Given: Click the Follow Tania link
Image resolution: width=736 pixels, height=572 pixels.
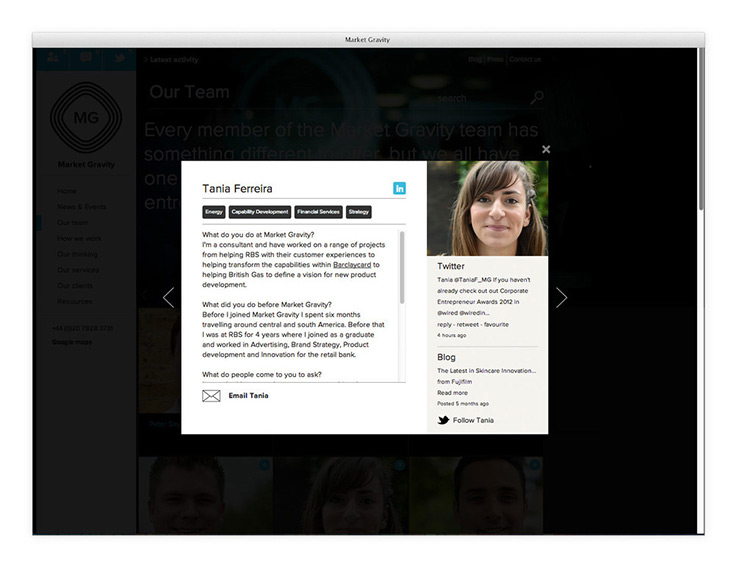Looking at the screenshot, I should [473, 420].
